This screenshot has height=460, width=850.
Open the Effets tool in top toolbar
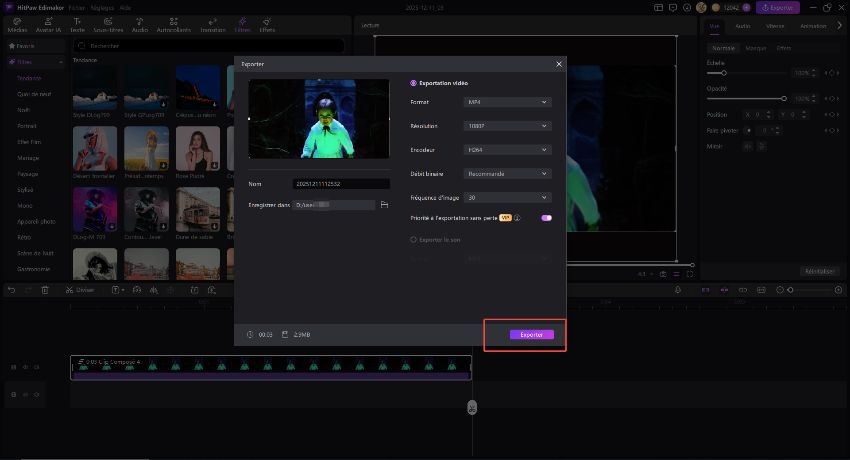point(267,25)
